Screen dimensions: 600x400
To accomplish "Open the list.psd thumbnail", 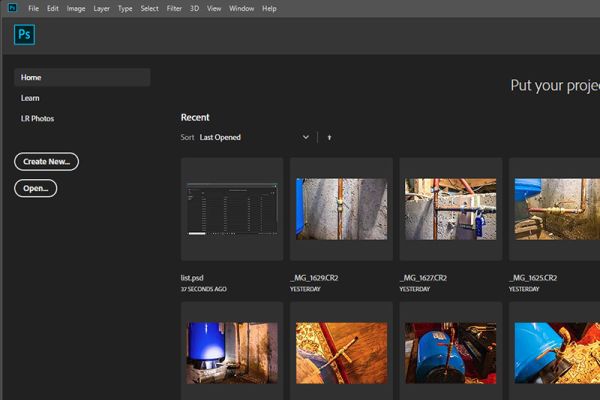I will pos(232,209).
